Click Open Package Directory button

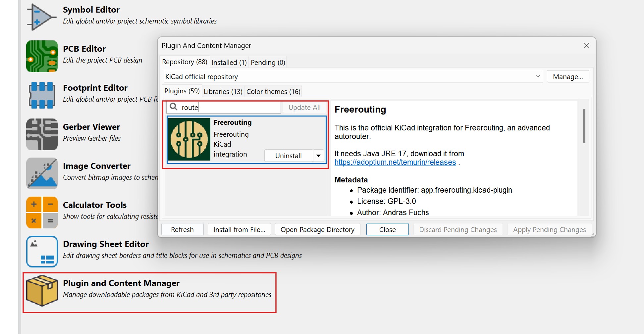tap(317, 229)
